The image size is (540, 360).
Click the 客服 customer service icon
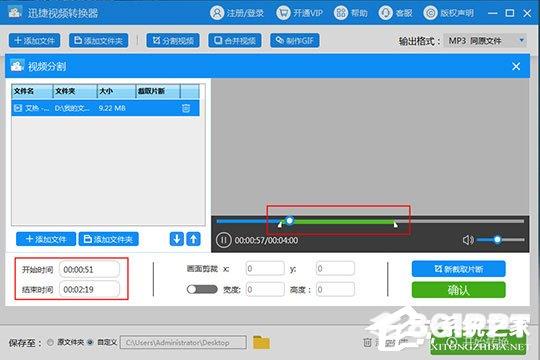(385, 13)
